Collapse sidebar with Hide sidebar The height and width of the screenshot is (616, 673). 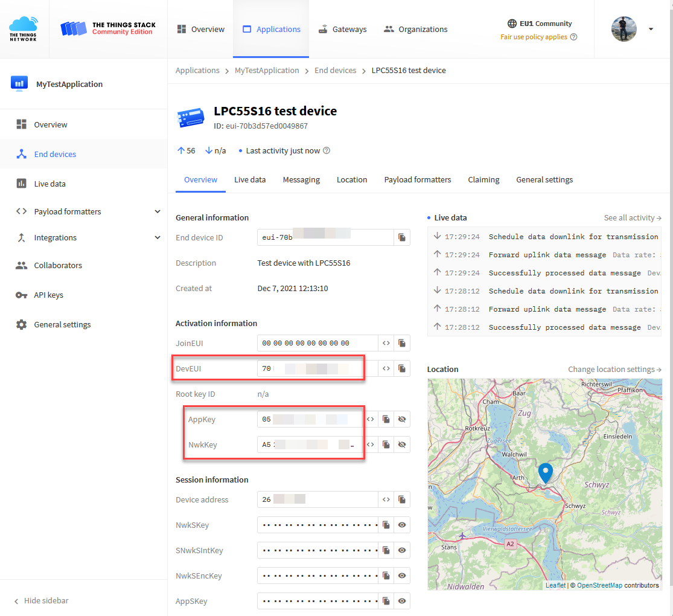[41, 601]
